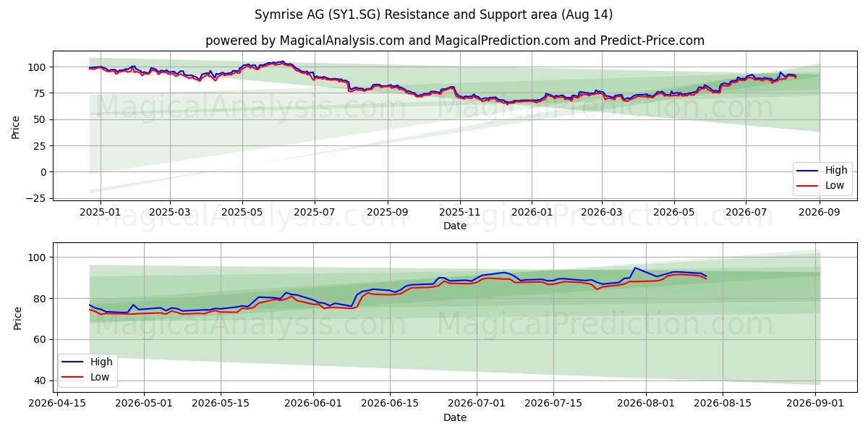Click the '2025-03' date tick label
Viewport: 868px width, 434px height.
pyautogui.click(x=170, y=213)
